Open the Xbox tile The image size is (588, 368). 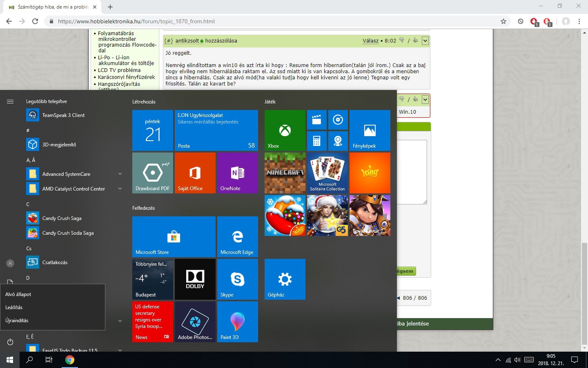tap(285, 130)
